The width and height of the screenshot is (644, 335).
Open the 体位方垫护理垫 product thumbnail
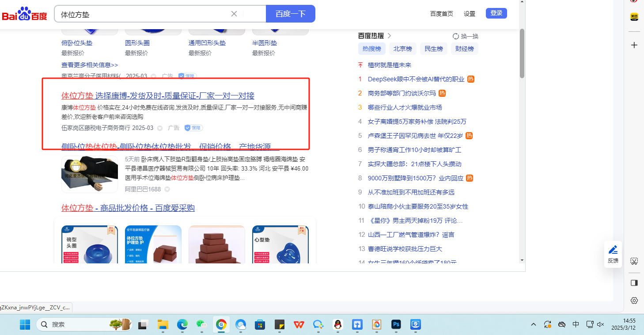click(x=153, y=244)
